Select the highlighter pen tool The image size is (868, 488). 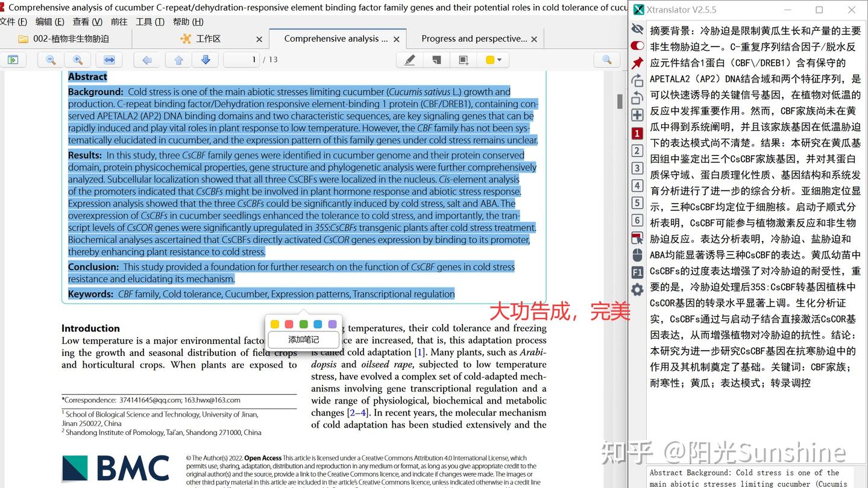(409, 60)
